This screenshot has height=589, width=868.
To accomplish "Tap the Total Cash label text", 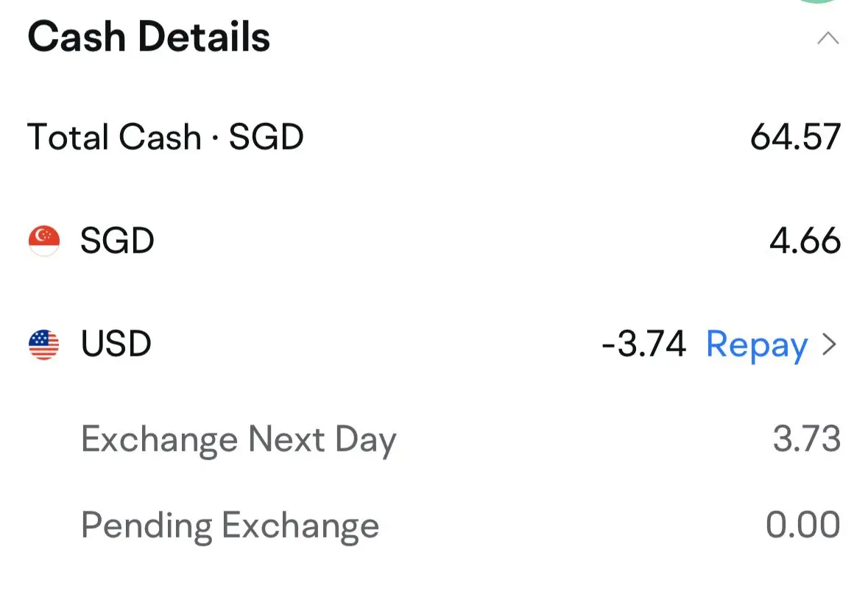I will click(114, 138).
